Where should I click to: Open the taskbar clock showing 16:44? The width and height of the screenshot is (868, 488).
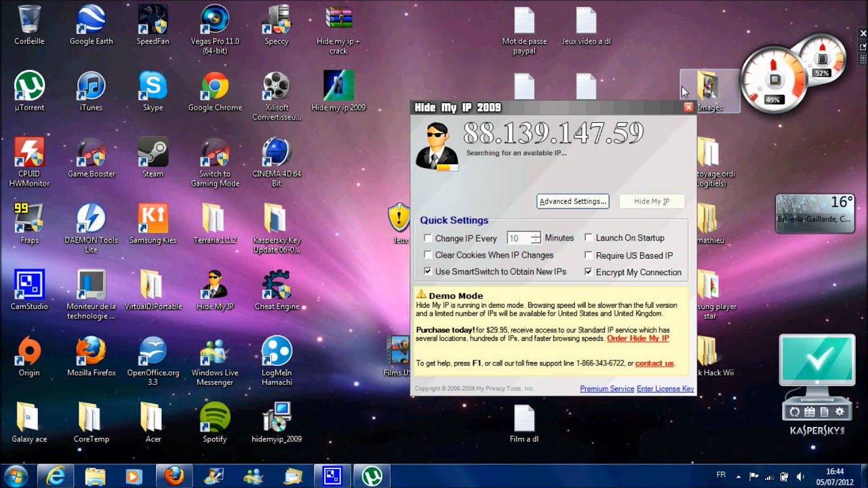pyautogui.click(x=835, y=476)
